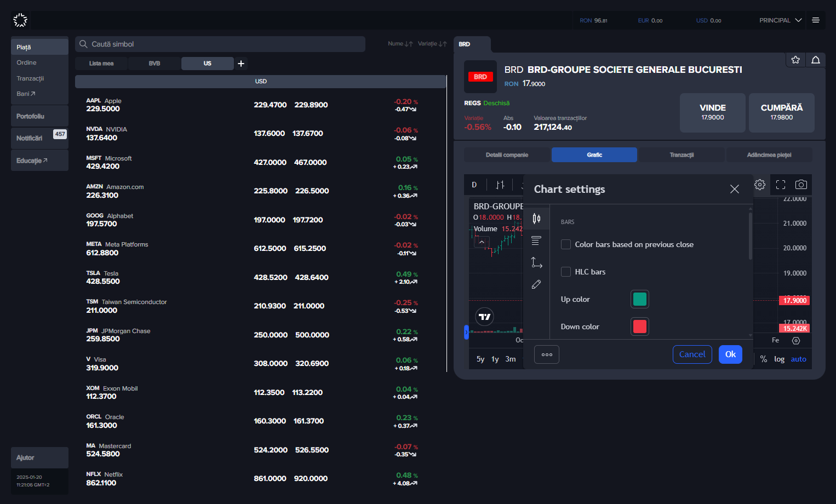Collapse the chart legend arrow
This screenshot has width=836, height=504.
click(x=482, y=242)
